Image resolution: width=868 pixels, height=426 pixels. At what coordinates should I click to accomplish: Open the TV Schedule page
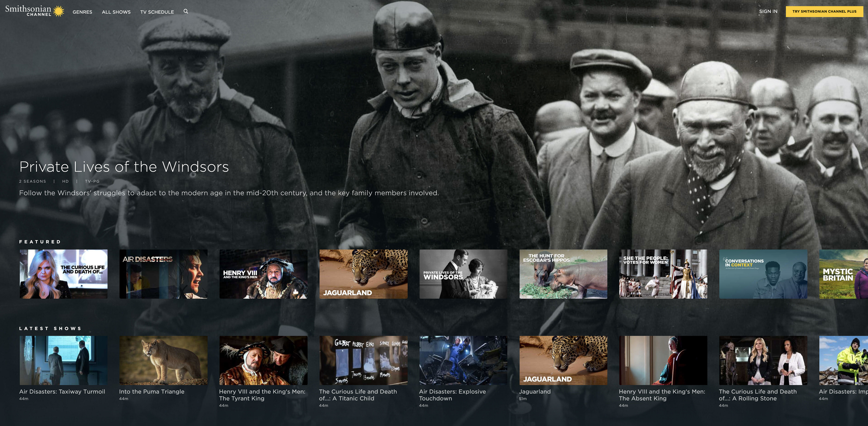157,12
